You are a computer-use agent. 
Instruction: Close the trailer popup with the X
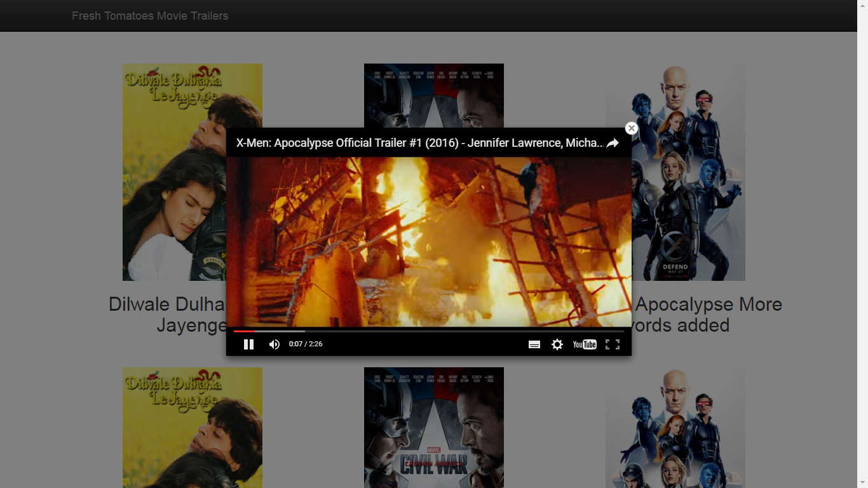pos(631,128)
